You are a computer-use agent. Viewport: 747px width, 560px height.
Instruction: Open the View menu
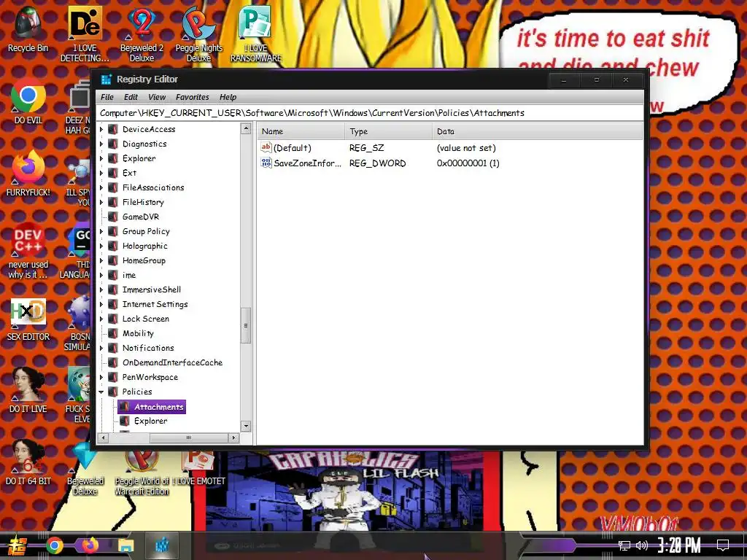coord(157,97)
